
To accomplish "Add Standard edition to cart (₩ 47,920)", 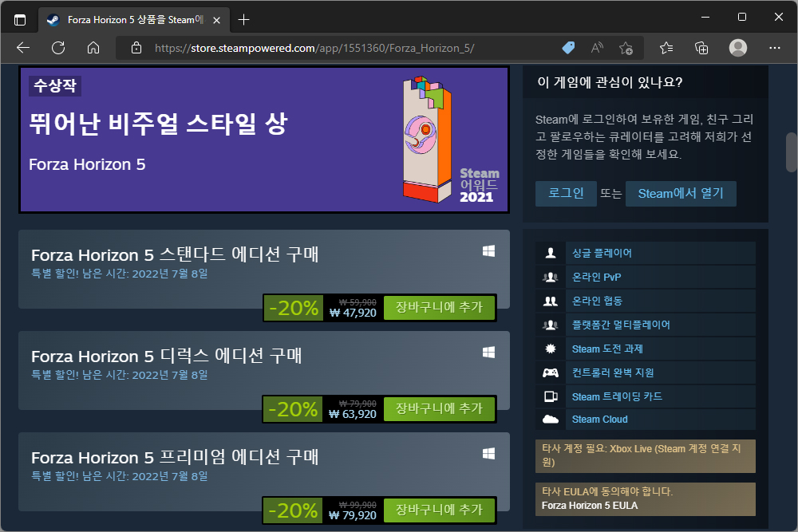I will (439, 307).
